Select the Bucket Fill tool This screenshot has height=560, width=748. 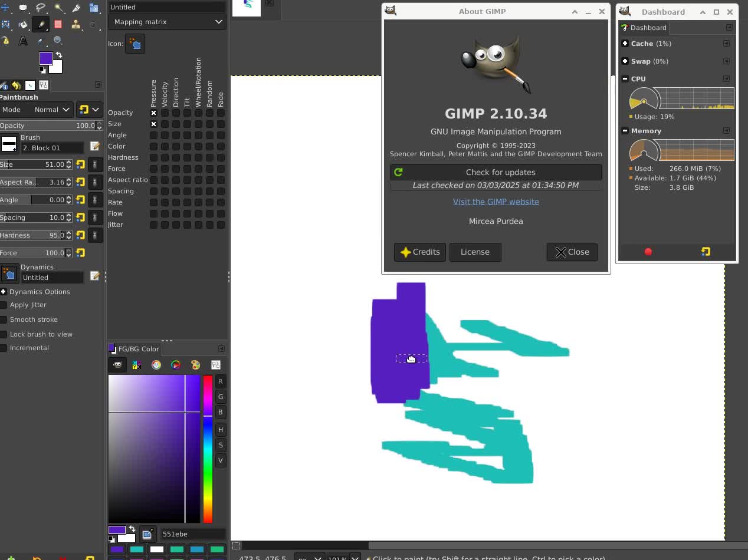coord(22,24)
